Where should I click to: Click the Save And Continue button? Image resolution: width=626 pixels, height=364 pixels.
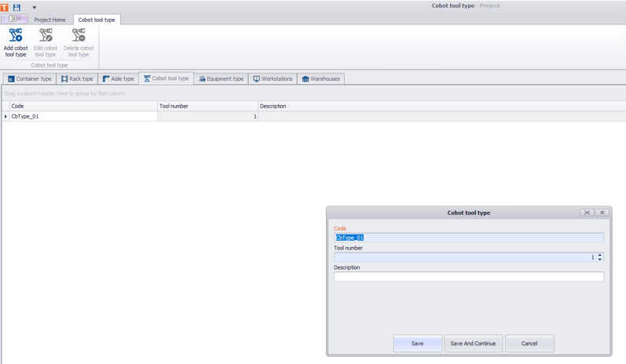(x=473, y=344)
